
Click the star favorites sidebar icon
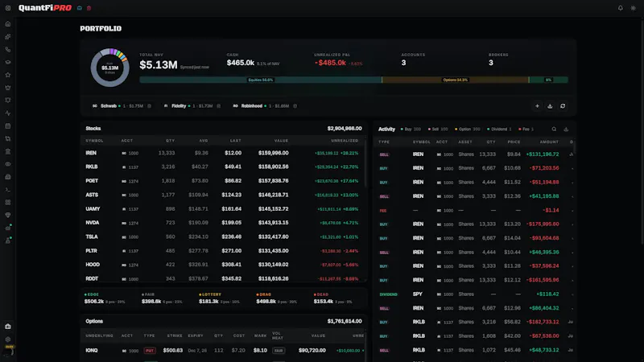[8, 75]
